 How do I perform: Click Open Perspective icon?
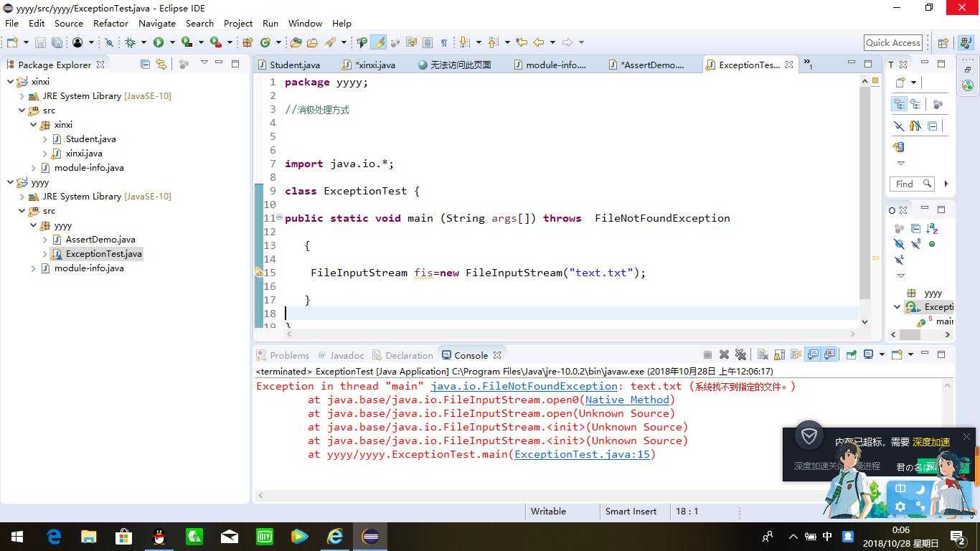(943, 43)
